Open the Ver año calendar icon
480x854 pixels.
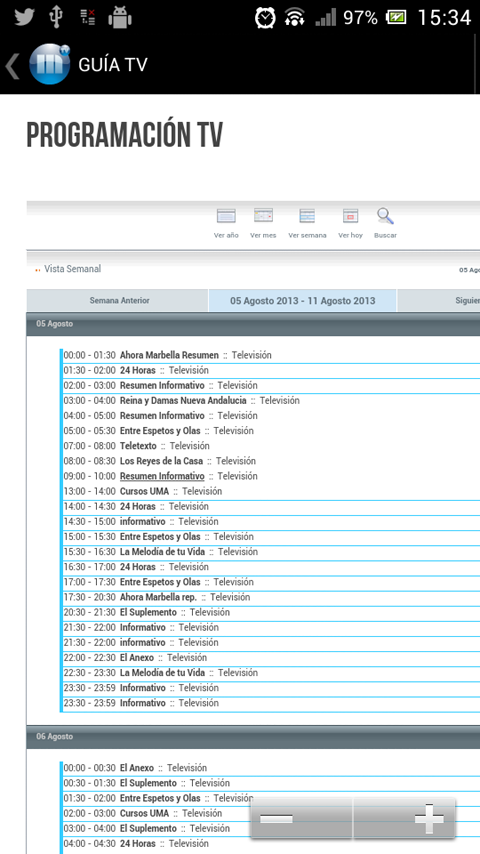click(x=226, y=216)
